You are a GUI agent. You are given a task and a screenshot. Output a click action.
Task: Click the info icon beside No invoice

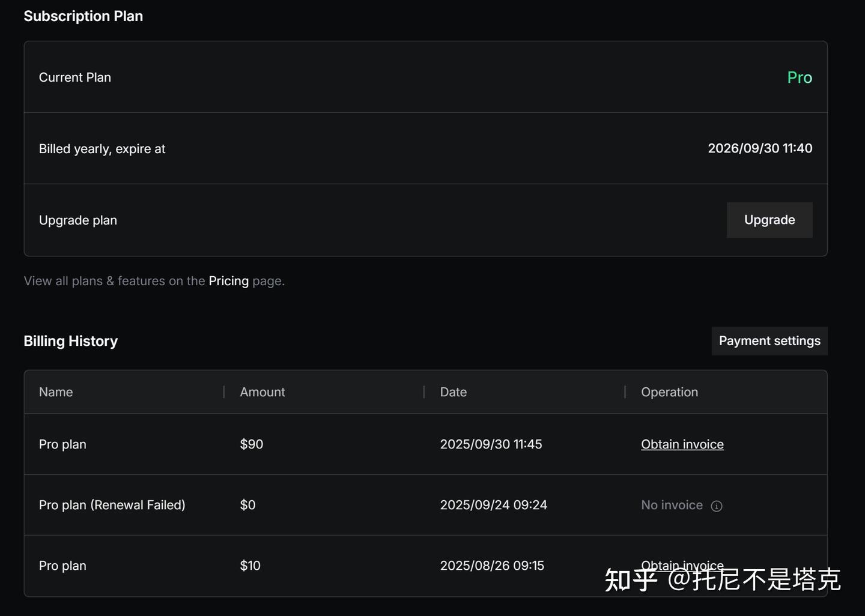coord(717,506)
